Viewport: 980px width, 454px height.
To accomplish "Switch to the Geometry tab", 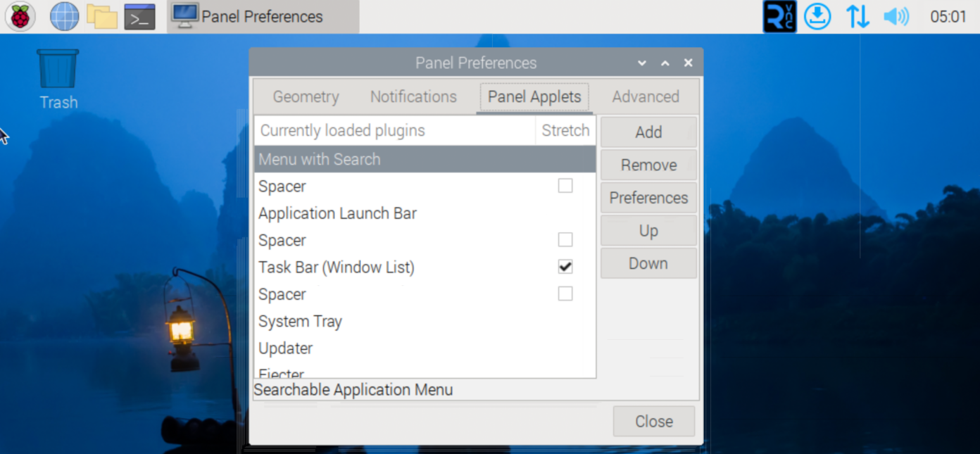I will pos(306,96).
